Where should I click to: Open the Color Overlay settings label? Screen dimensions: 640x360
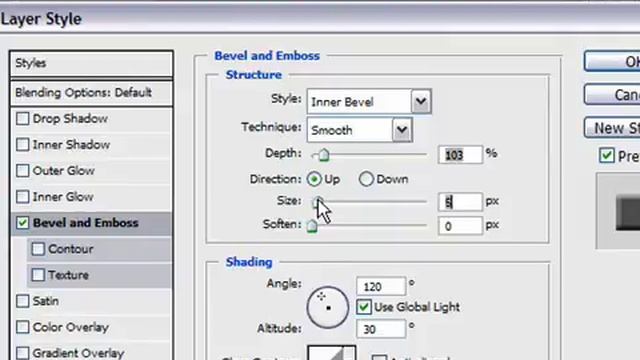(x=71, y=327)
